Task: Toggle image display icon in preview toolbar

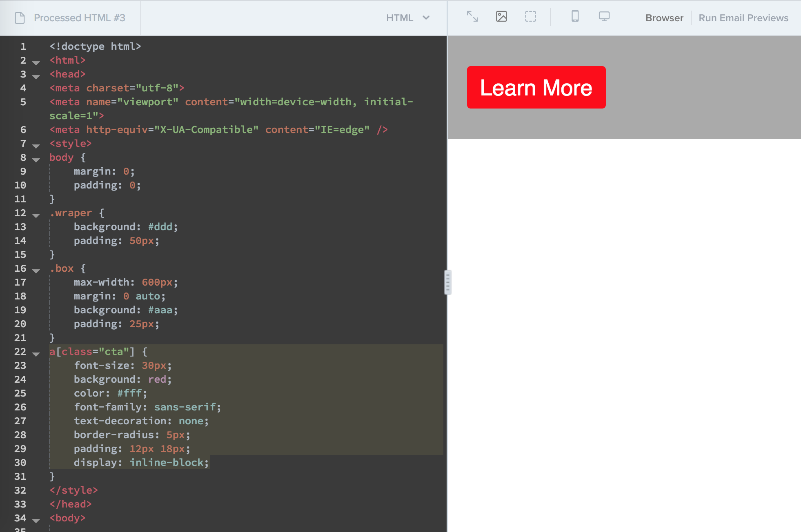Action: pos(501,17)
